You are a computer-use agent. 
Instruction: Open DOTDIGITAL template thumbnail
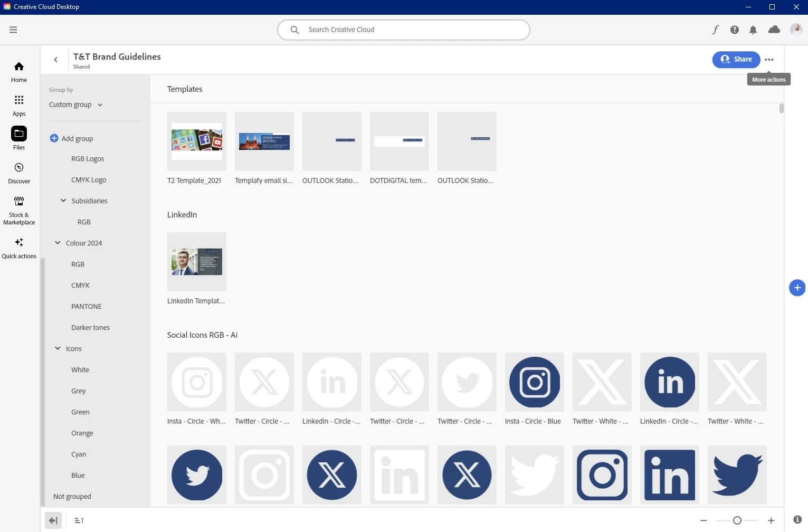(400, 141)
